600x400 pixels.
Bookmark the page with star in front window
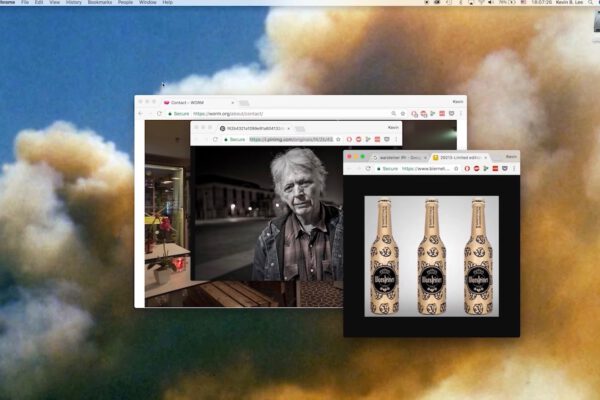coord(456,169)
